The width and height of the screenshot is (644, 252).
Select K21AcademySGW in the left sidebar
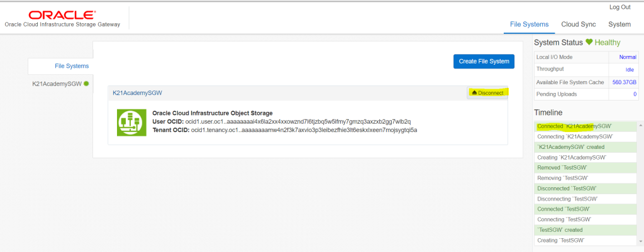[57, 84]
